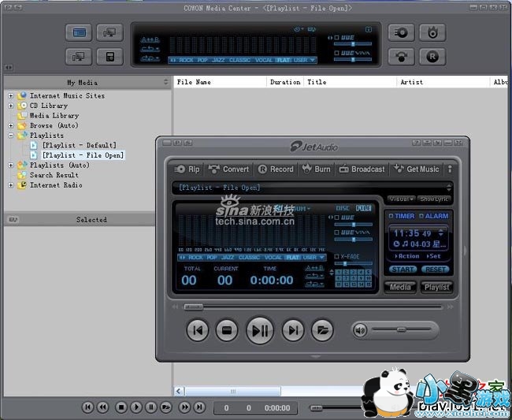Click the X-FADE slider in JetAudio
The height and width of the screenshot is (420, 512).
tap(354, 263)
